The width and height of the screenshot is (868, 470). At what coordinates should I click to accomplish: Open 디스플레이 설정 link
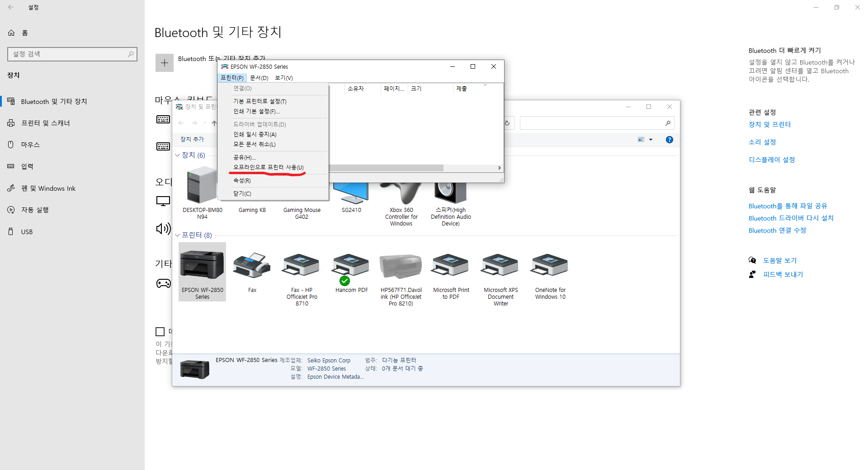pyautogui.click(x=772, y=160)
